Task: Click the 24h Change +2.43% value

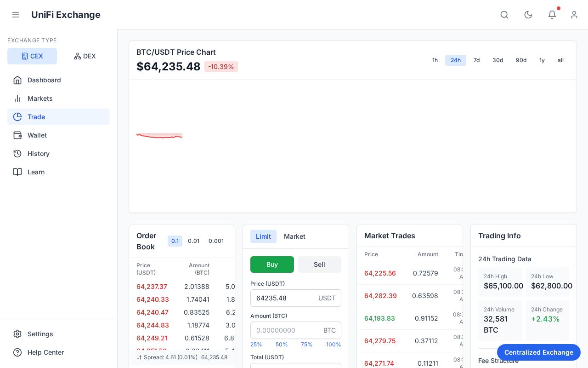Action: (x=545, y=319)
